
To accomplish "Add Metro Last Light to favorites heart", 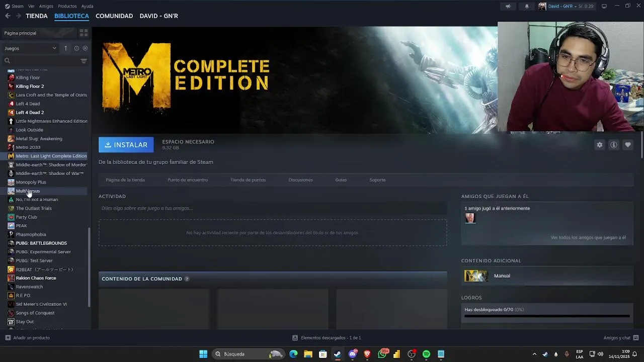I will pos(627,145).
